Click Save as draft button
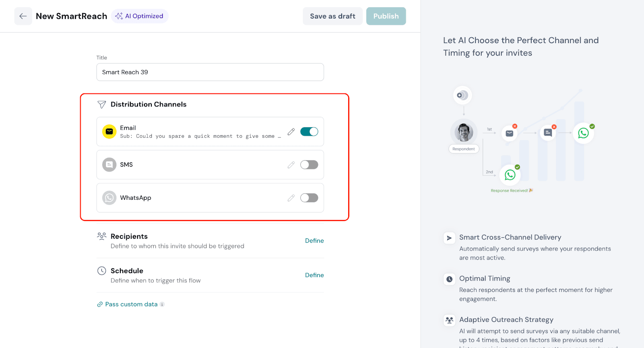This screenshot has height=348, width=644. click(x=332, y=16)
